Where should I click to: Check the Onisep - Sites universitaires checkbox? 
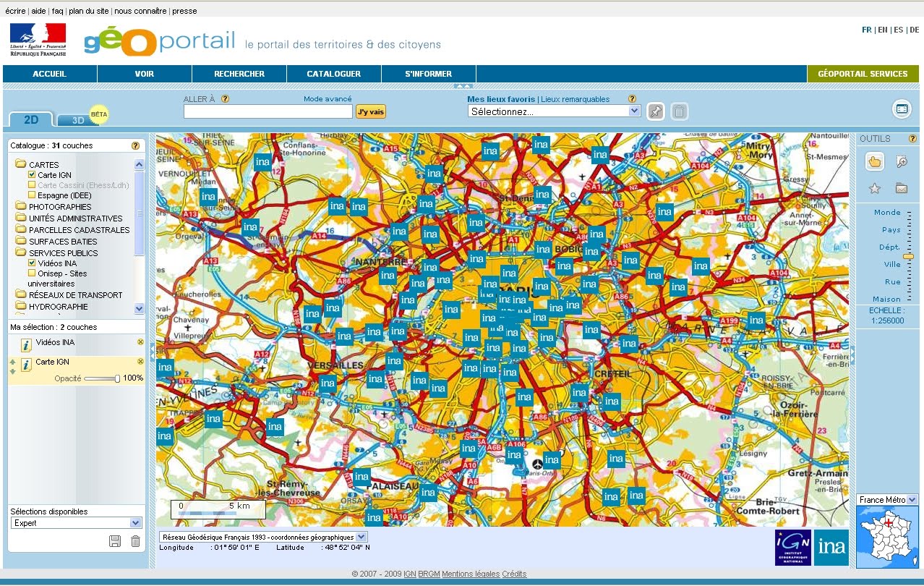pyautogui.click(x=32, y=273)
